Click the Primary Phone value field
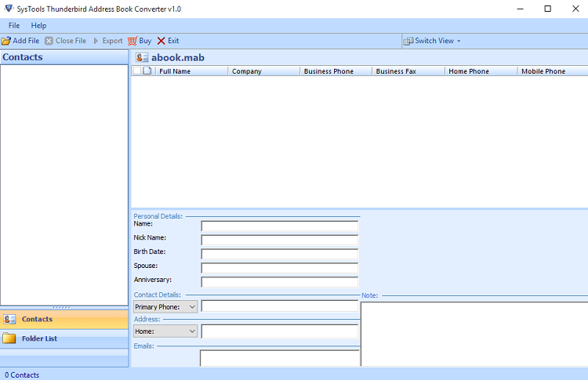 279,306
